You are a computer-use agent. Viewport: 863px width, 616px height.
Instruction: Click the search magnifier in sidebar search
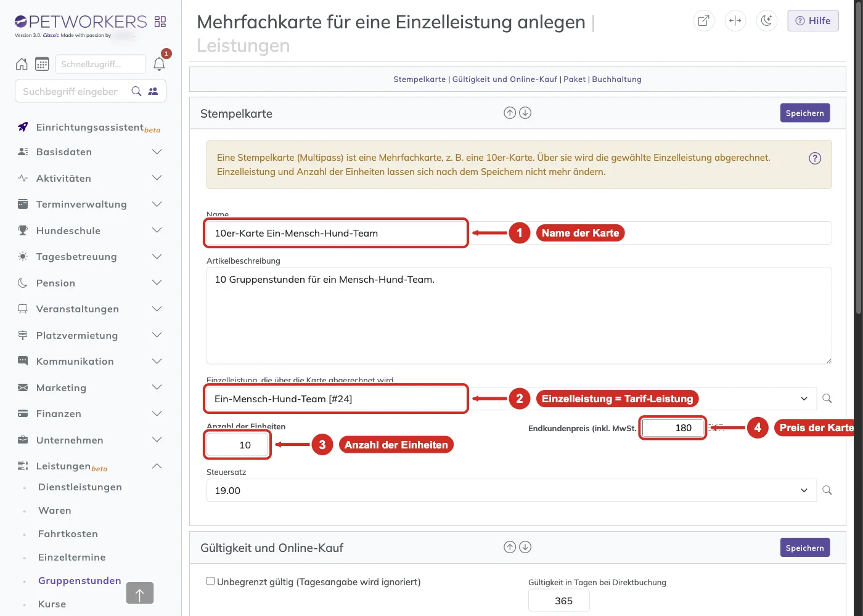coord(137,91)
